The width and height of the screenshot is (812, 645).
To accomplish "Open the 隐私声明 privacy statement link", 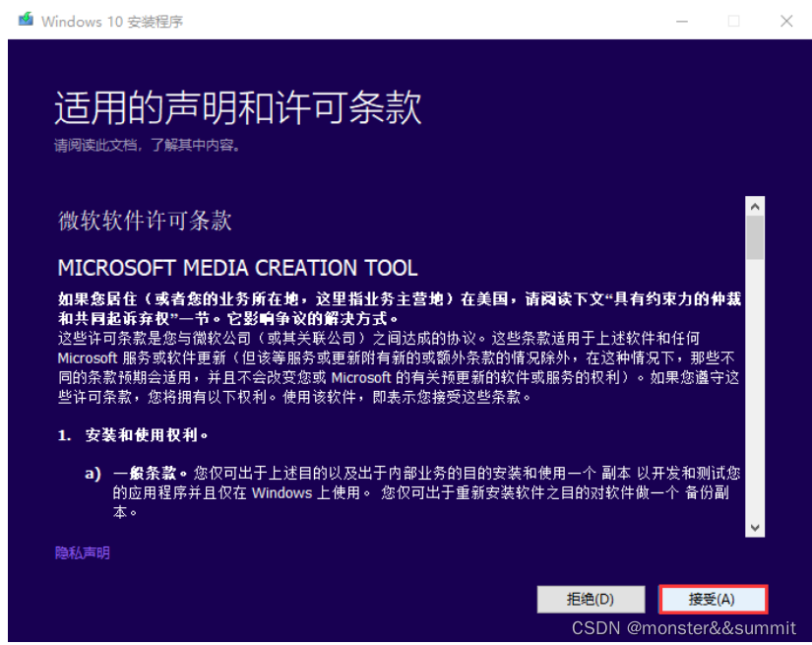I will tap(83, 552).
